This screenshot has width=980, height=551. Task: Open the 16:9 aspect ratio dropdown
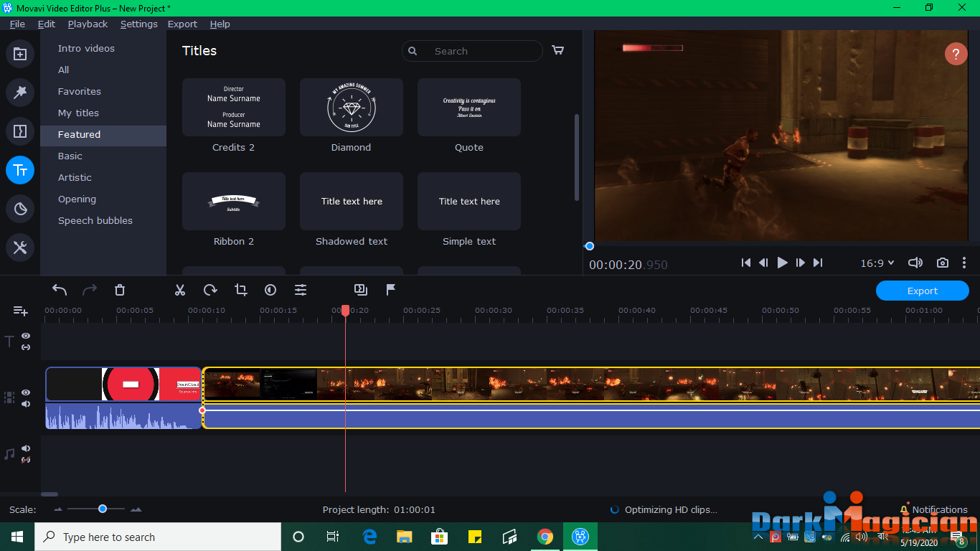coord(877,263)
